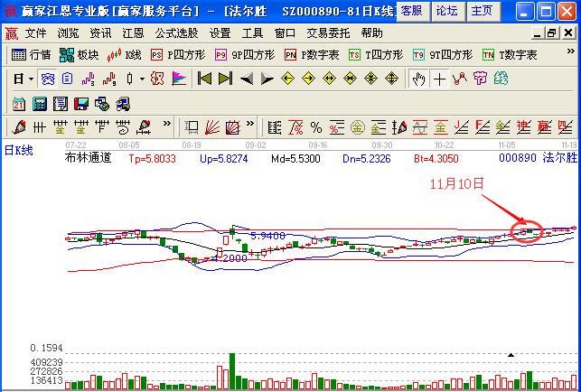Click the save floppy disk icon

point(80,103)
